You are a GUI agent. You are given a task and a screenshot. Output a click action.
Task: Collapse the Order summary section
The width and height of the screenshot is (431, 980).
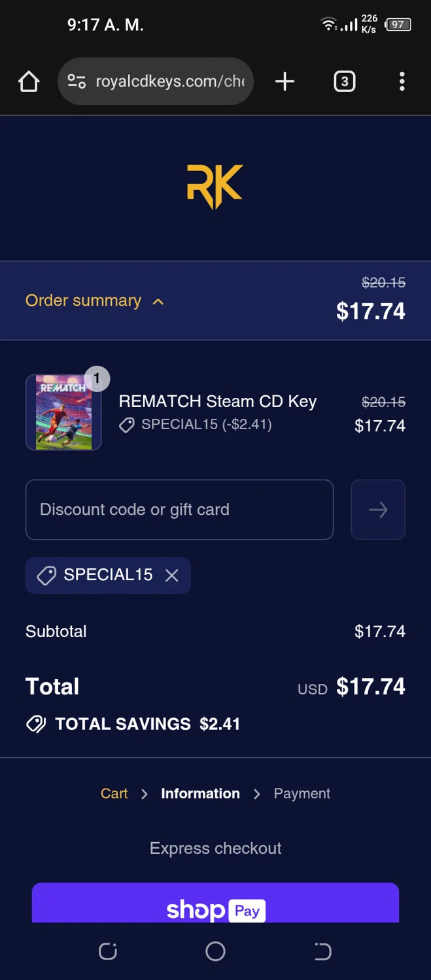(x=84, y=301)
